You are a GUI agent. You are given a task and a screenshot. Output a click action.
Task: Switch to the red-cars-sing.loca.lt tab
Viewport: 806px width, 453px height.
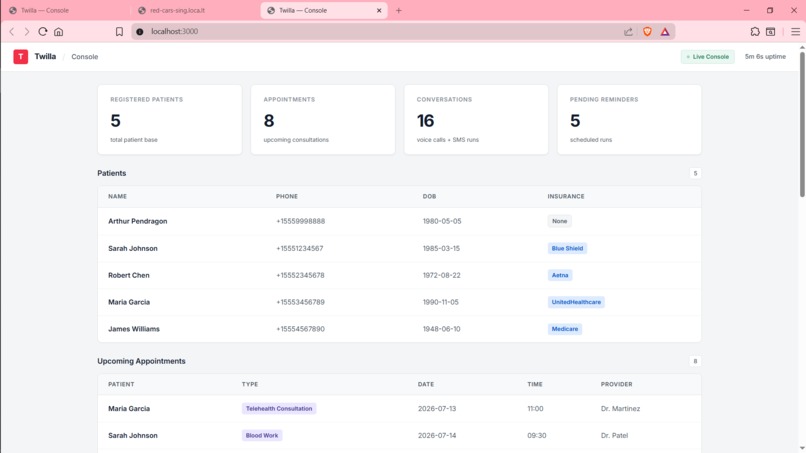[x=194, y=10]
